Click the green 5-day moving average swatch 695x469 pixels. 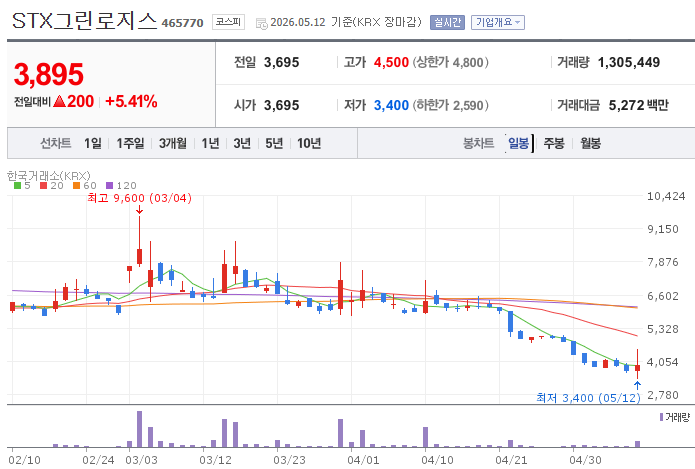[17, 186]
